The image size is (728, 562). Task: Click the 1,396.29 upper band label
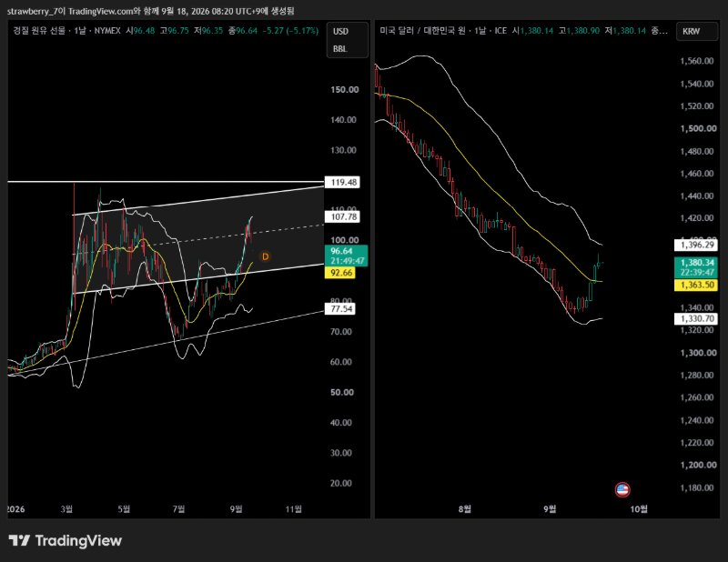click(696, 245)
